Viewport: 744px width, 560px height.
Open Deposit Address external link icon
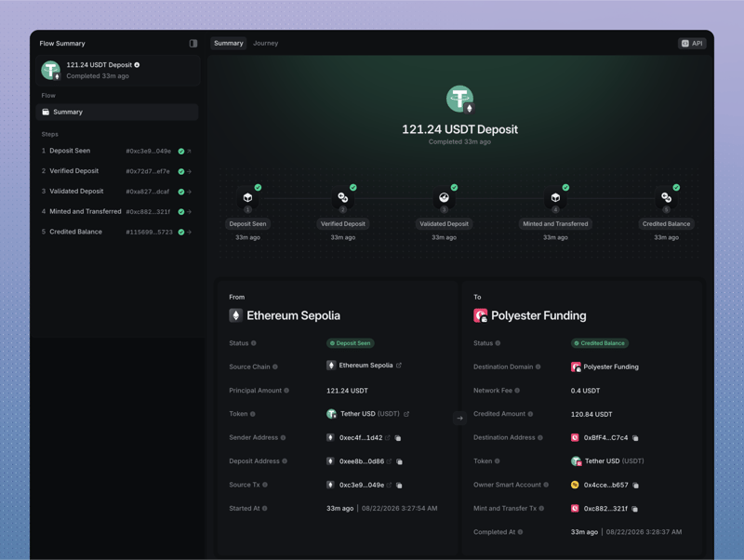(x=389, y=461)
